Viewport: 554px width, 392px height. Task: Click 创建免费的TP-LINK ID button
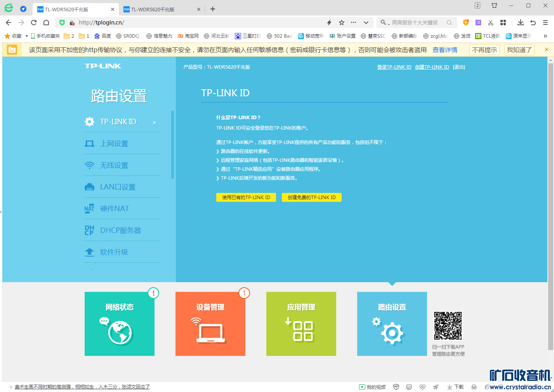click(311, 197)
